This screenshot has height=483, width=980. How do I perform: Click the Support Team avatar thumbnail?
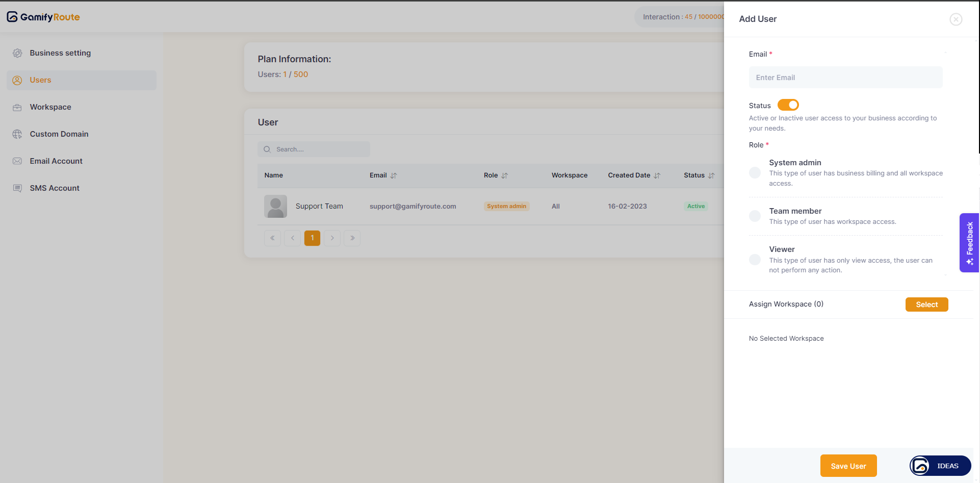(275, 206)
